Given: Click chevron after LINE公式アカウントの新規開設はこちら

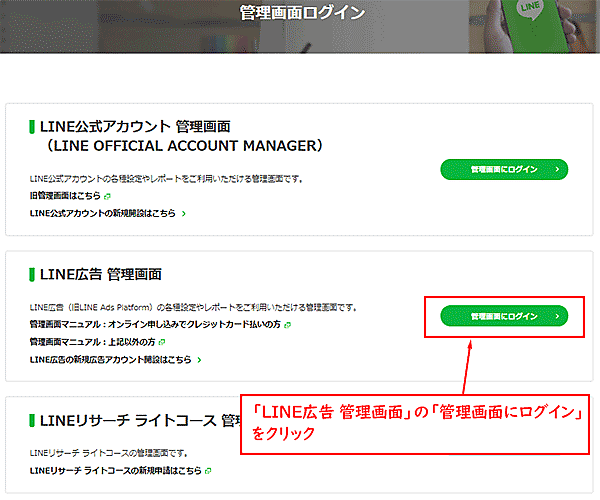Looking at the screenshot, I should [184, 214].
